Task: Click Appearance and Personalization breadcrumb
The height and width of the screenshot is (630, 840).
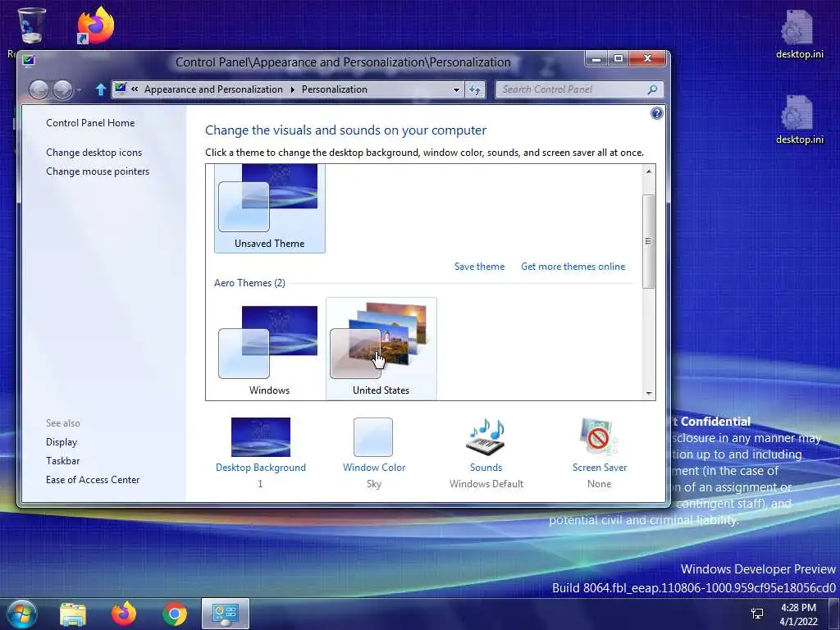Action: click(213, 89)
